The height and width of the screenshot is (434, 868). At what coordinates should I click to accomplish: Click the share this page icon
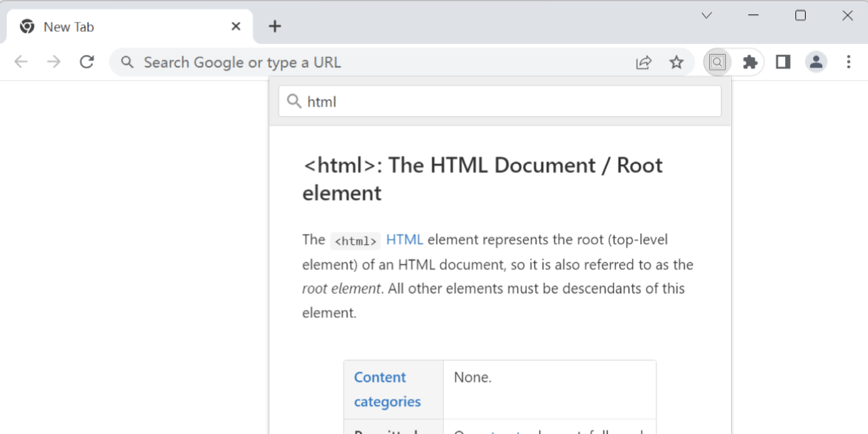click(x=644, y=62)
